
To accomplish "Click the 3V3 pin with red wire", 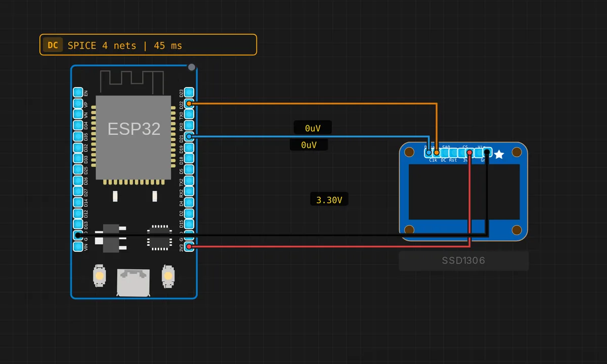I will coord(189,246).
